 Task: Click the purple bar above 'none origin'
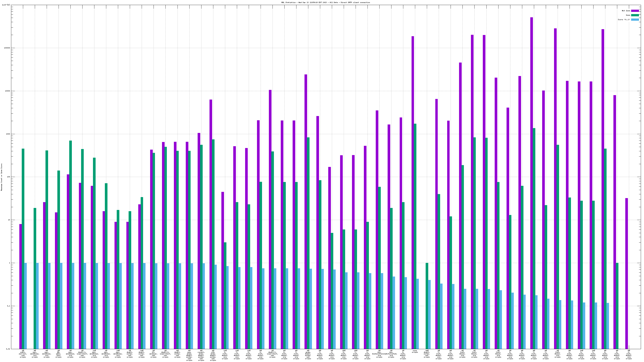click(x=413, y=192)
